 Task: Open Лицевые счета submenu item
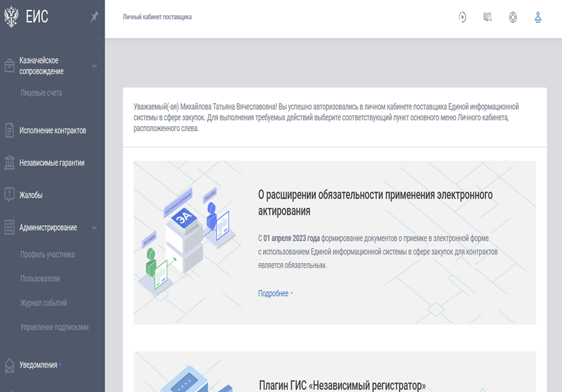pyautogui.click(x=41, y=93)
